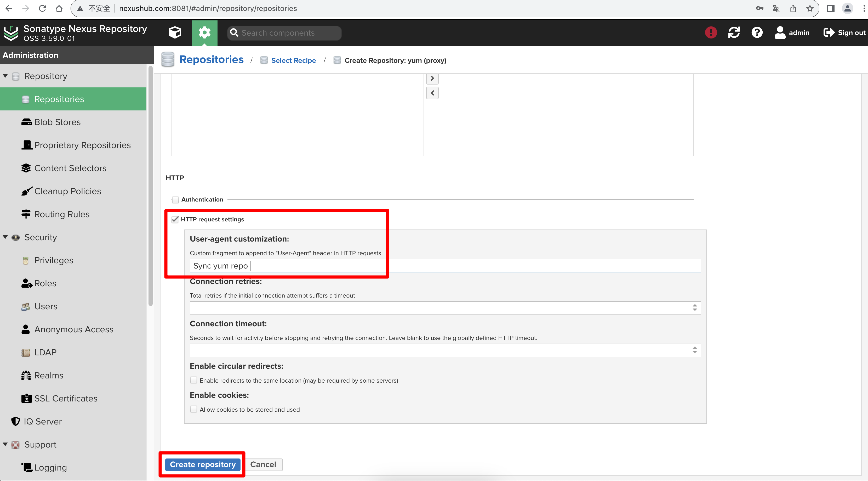Click the password key icon in address bar
Viewport: 868px width, 481px height.
click(760, 8)
